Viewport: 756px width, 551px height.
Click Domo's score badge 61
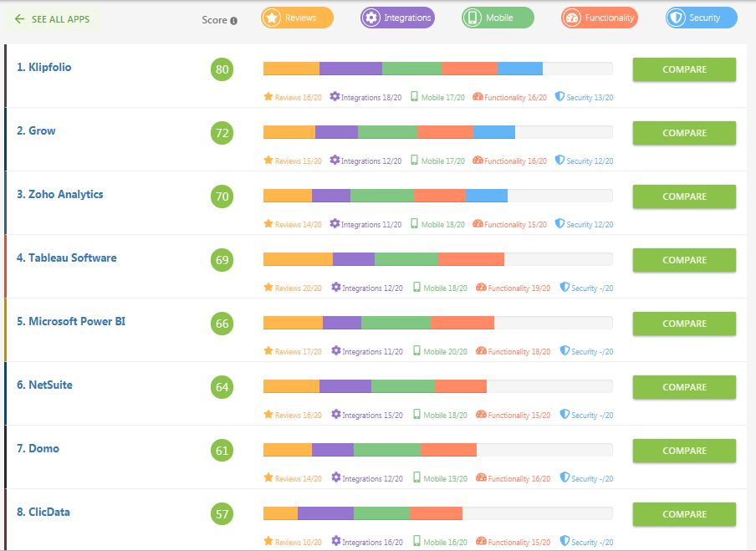coord(222,452)
